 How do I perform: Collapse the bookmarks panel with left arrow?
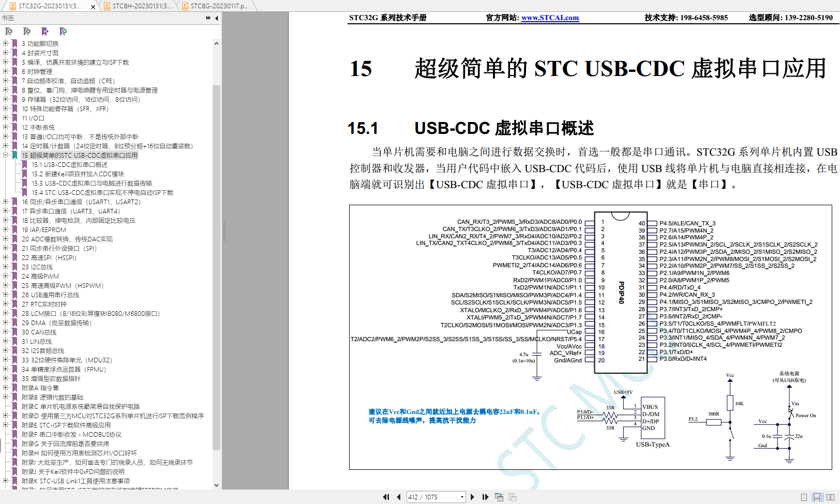(x=217, y=18)
